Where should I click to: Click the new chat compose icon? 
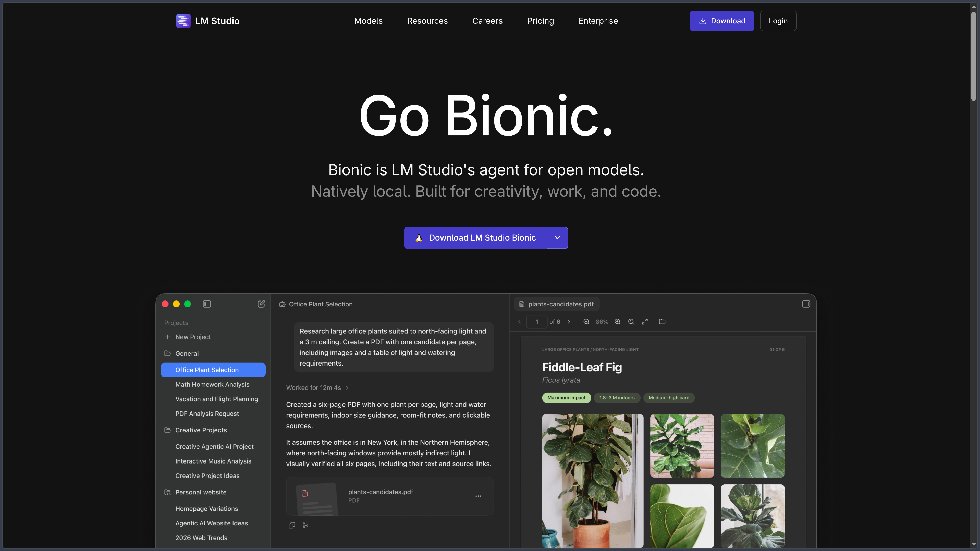coord(261,304)
